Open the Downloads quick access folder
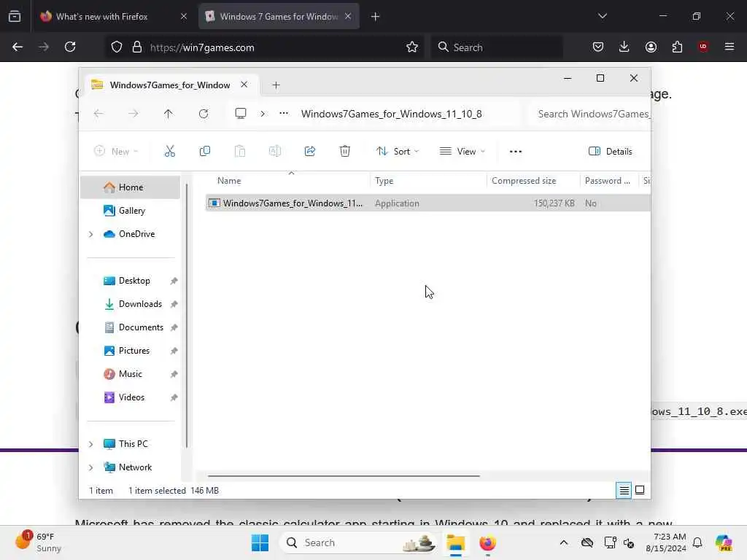The height and width of the screenshot is (560, 747). pos(140,304)
